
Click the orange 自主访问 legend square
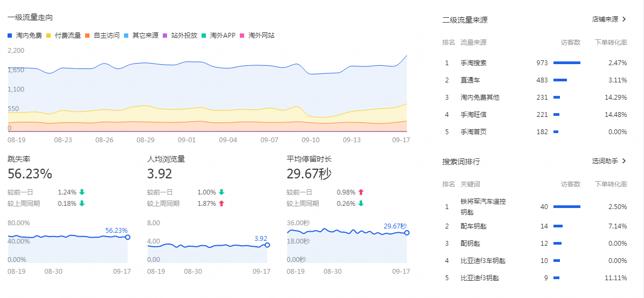coord(87,36)
